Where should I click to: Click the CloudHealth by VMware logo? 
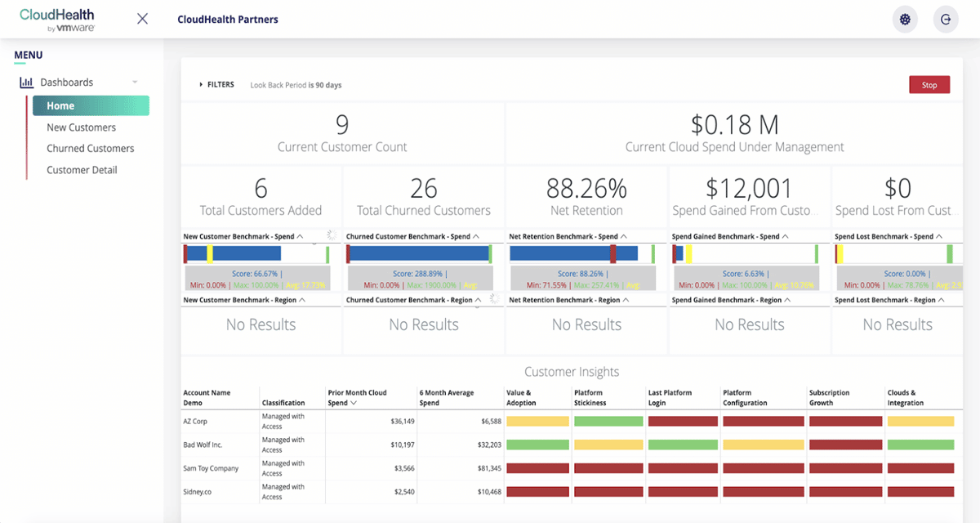(x=56, y=20)
